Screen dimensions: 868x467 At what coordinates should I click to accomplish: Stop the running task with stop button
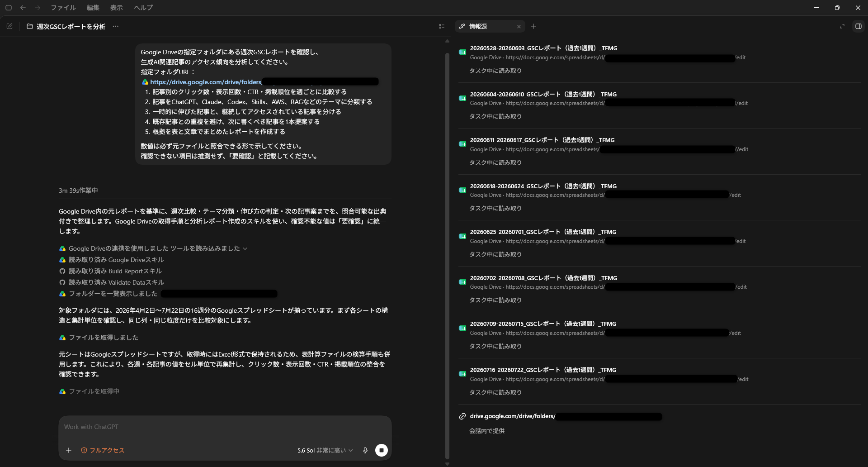coord(382,450)
